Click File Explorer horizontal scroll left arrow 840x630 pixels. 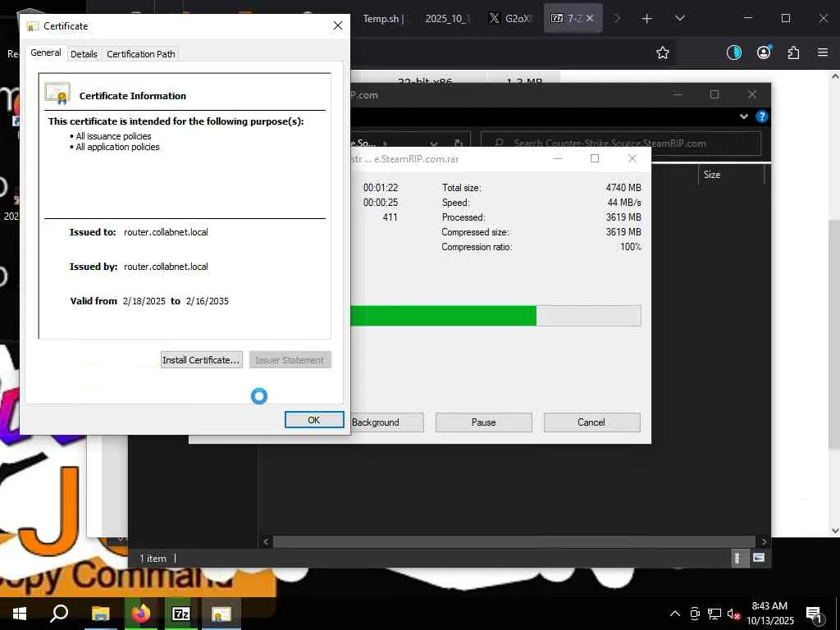[x=266, y=541]
